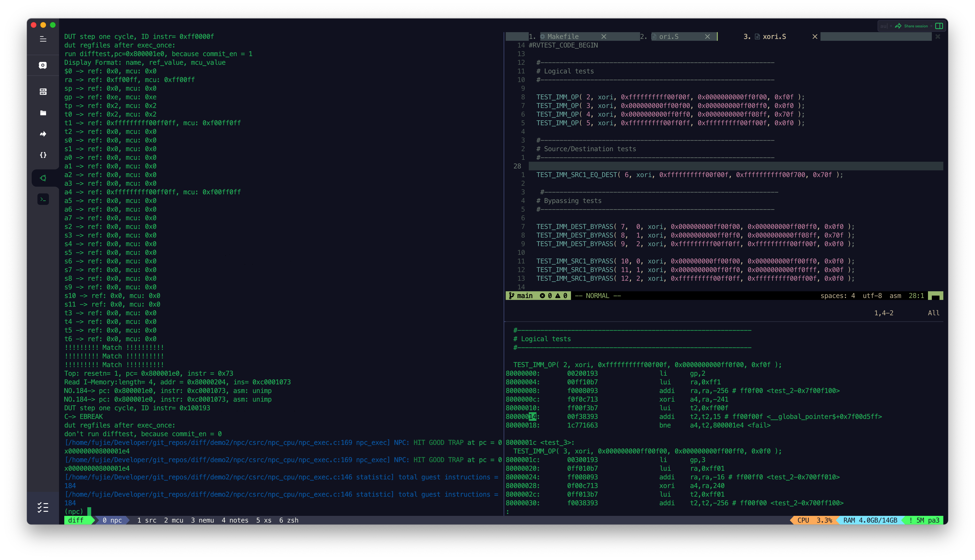Viewport: 975px width, 560px height.
Task: Click the 'a4 -> ref' register line
Action: click(x=152, y=192)
